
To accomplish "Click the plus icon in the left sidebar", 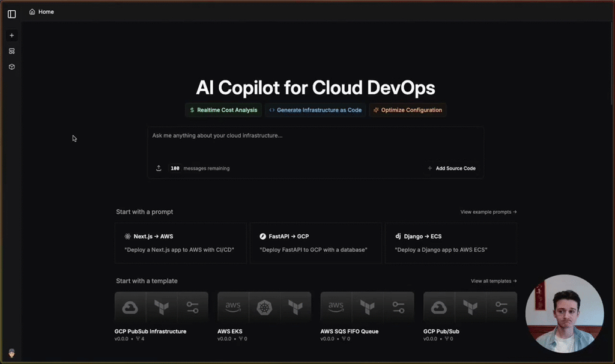I will tap(12, 35).
